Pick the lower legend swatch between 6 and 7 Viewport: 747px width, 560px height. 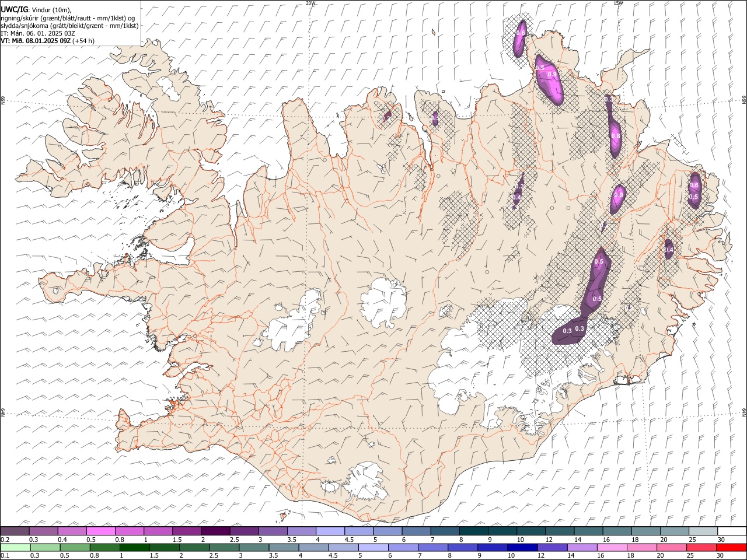[x=402, y=547]
